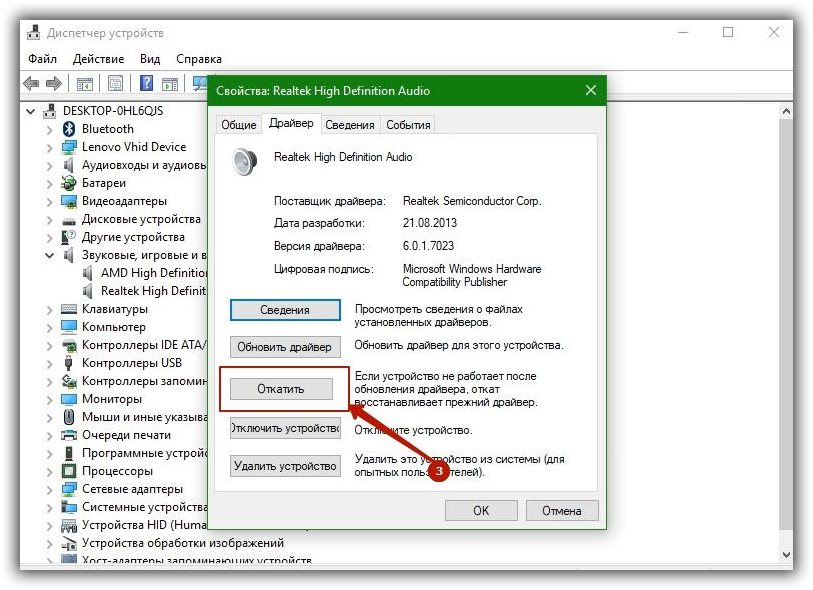This screenshot has width=813, height=590.
Task: Click the disk drive icon beside Дисковые устройства
Action: 68,221
